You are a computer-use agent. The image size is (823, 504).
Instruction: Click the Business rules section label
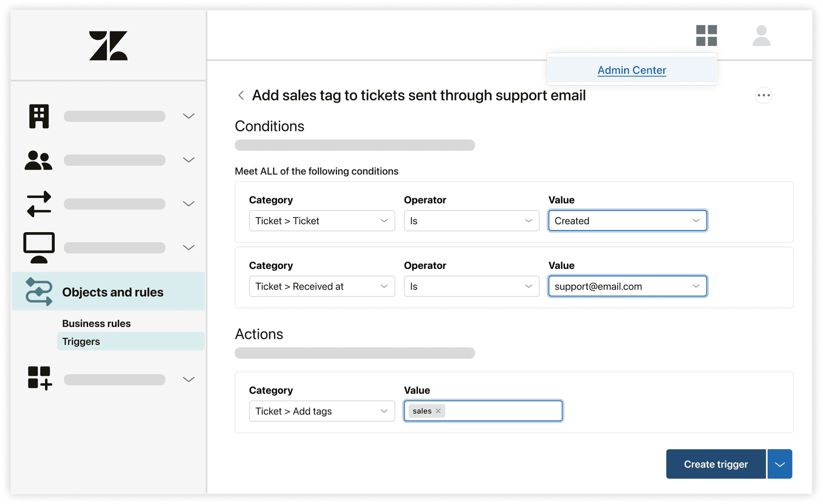click(x=96, y=323)
